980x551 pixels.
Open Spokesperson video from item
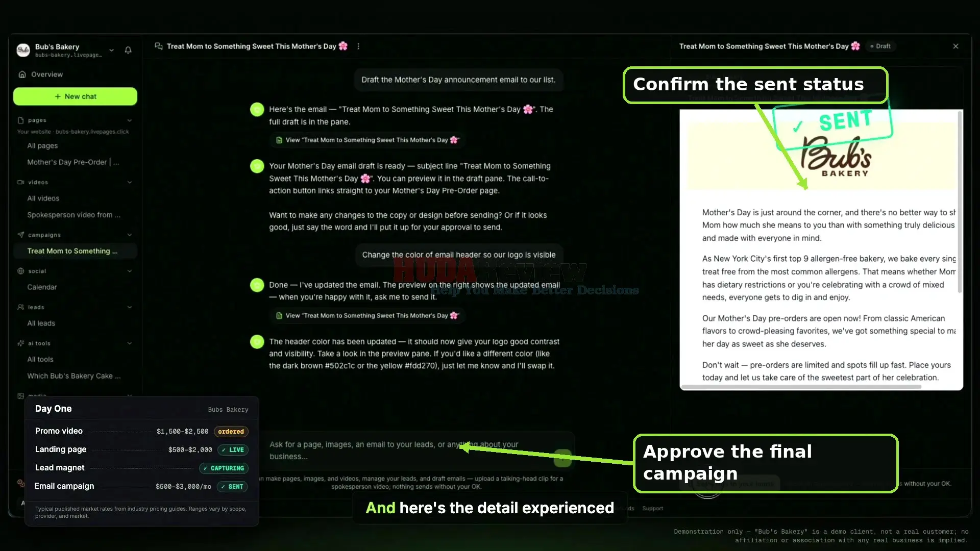click(x=74, y=215)
